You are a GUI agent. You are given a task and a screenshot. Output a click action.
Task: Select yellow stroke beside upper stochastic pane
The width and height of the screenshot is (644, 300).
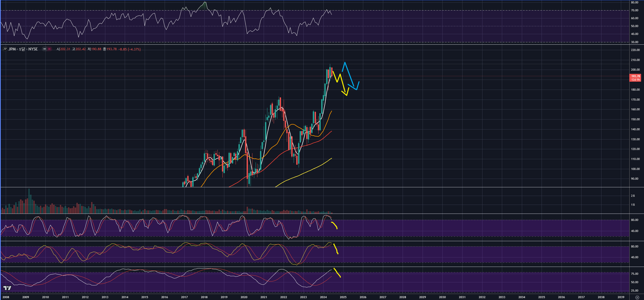(x=334, y=225)
